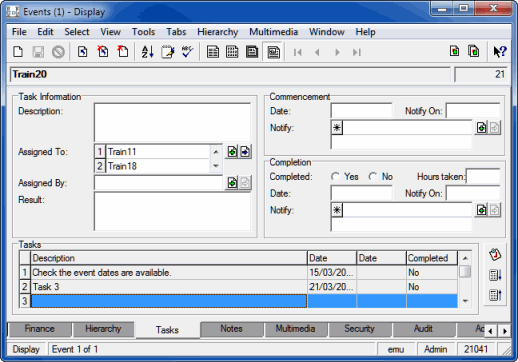This screenshot has width=518, height=362.
Task: Click the Task Information Description text box
Action: click(x=172, y=122)
